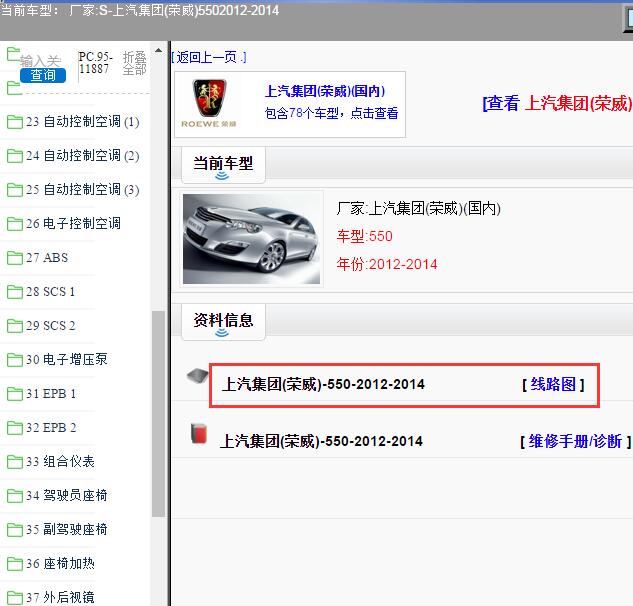Open folder icon for 23 自动控制空调 (1)
This screenshot has width=633, height=606.
click(x=15, y=122)
